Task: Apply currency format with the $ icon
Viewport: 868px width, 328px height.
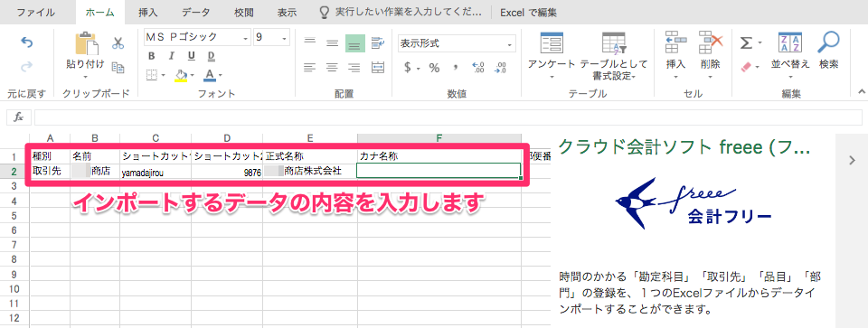Action: [408, 68]
